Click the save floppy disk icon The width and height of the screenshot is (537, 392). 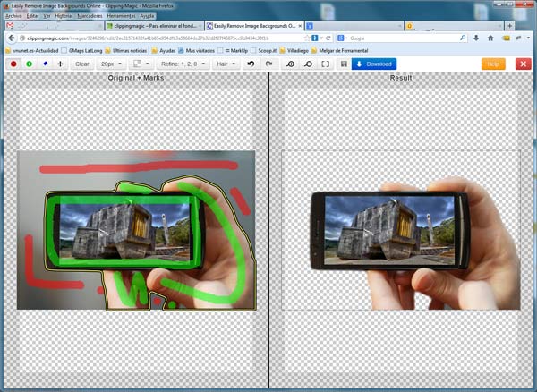coord(344,64)
